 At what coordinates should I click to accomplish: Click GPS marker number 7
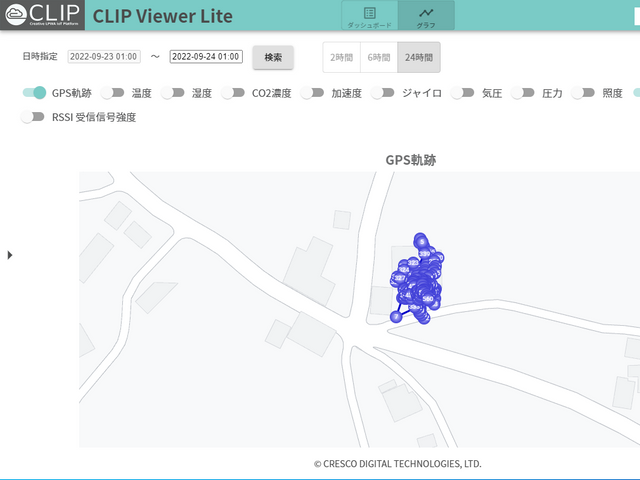pyautogui.click(x=396, y=316)
